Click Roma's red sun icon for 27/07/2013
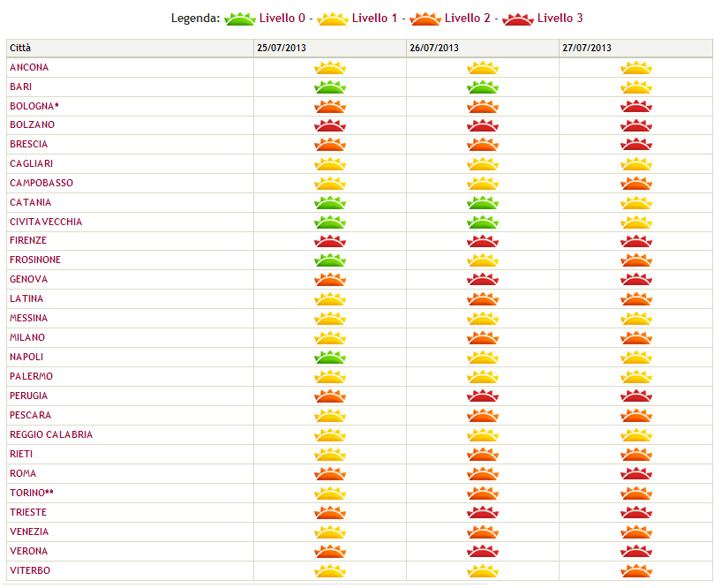 636,474
